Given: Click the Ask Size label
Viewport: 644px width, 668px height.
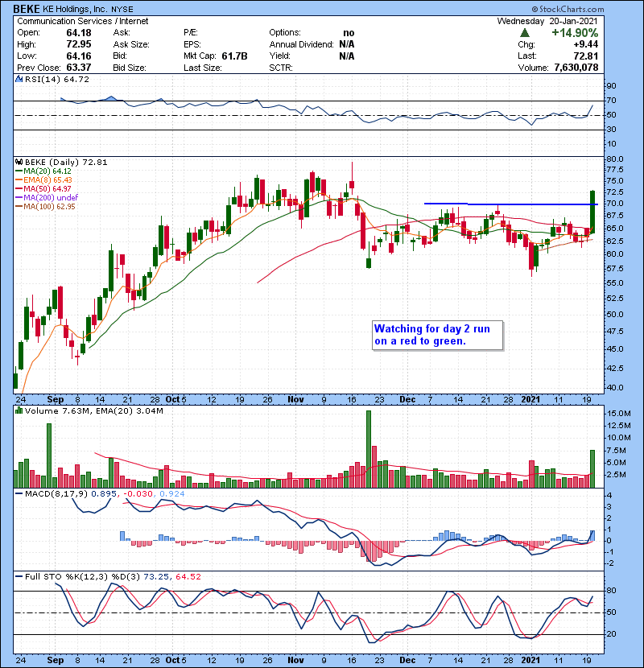Looking at the screenshot, I should click(x=131, y=44).
